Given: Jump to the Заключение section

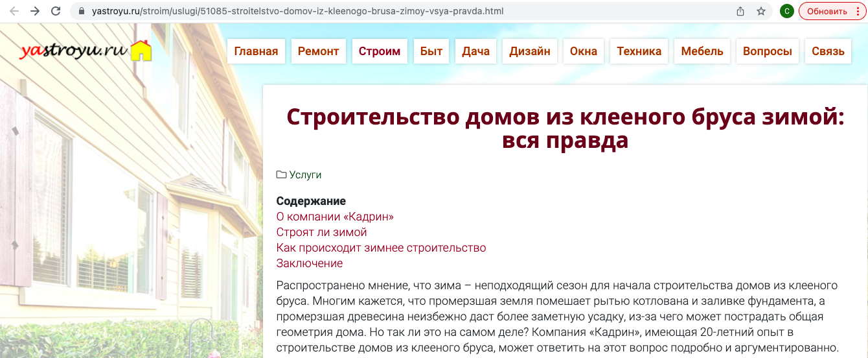Looking at the screenshot, I should [x=309, y=263].
